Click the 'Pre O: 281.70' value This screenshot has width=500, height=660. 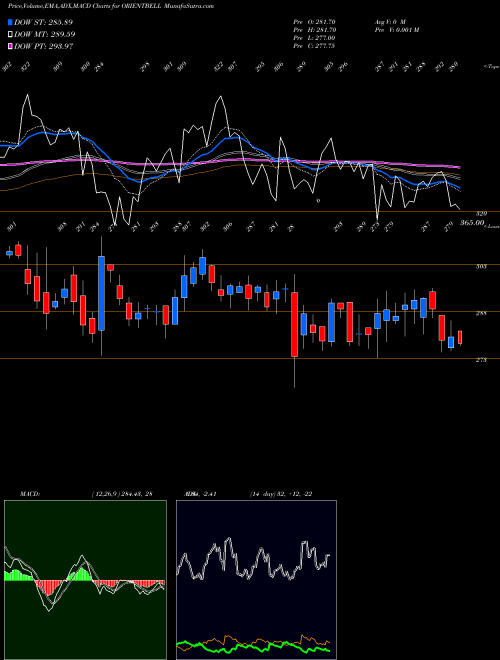click(x=314, y=21)
